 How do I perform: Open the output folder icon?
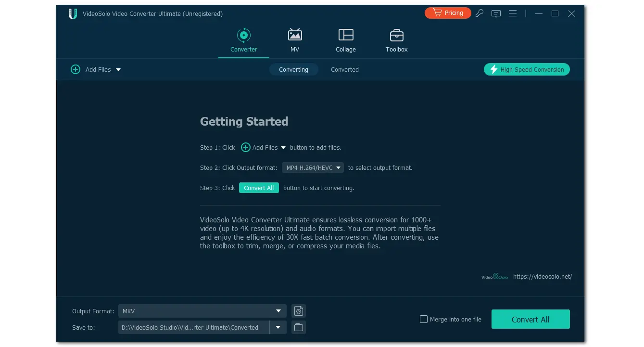coord(299,327)
